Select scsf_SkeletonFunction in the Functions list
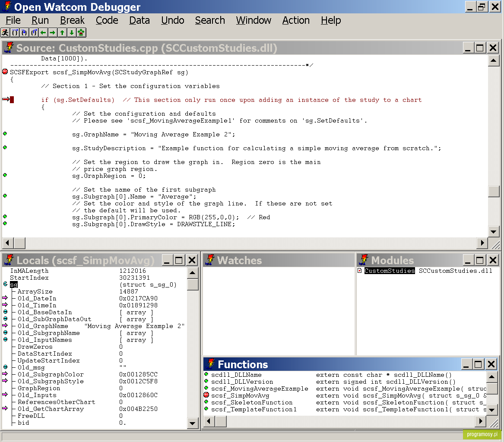 252,402
